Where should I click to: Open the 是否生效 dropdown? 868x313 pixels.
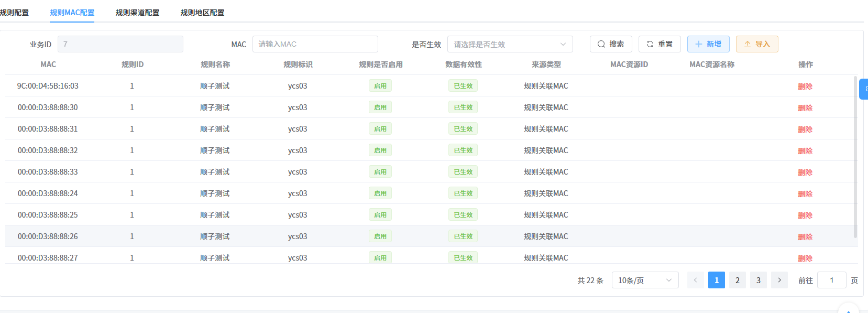coord(510,44)
